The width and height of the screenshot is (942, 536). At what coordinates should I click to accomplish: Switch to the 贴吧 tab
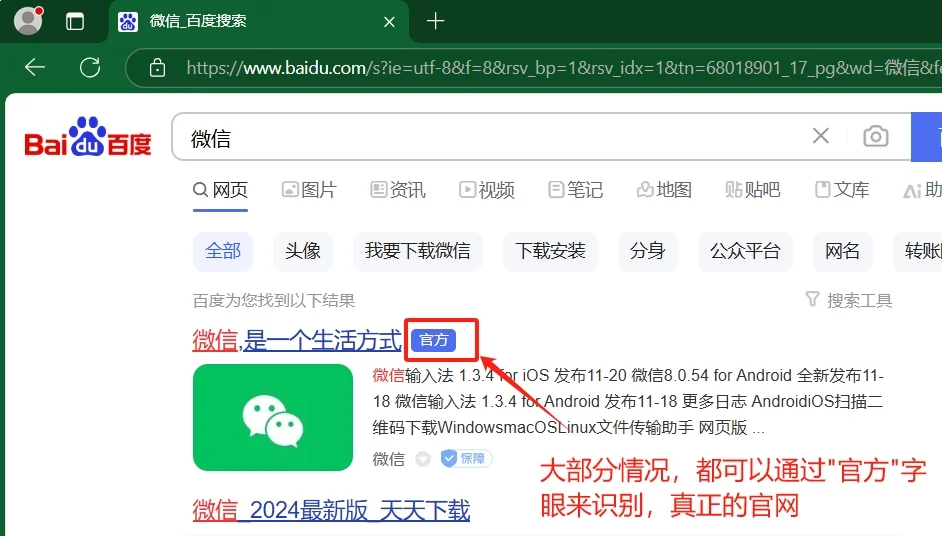(753, 190)
